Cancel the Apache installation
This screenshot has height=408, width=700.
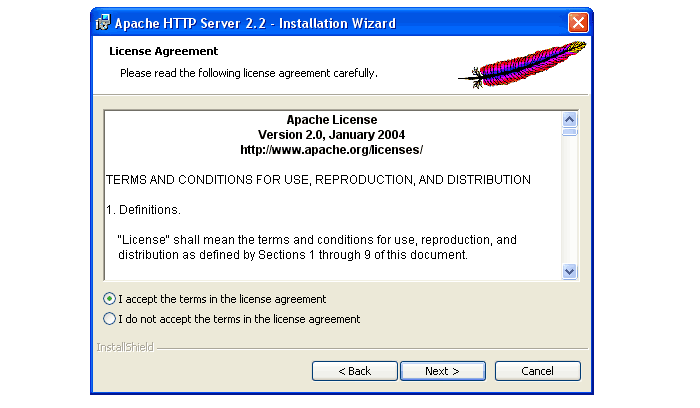[537, 371]
